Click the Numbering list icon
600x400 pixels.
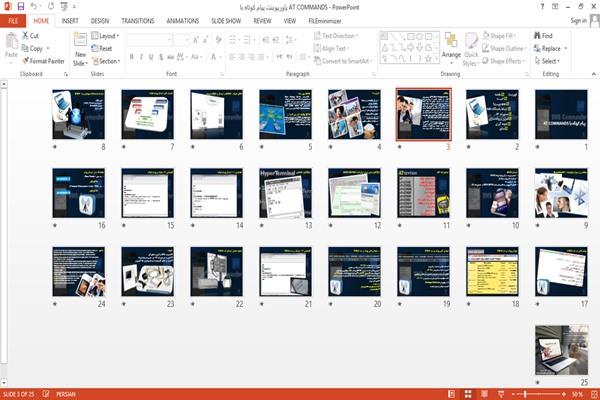tap(248, 40)
